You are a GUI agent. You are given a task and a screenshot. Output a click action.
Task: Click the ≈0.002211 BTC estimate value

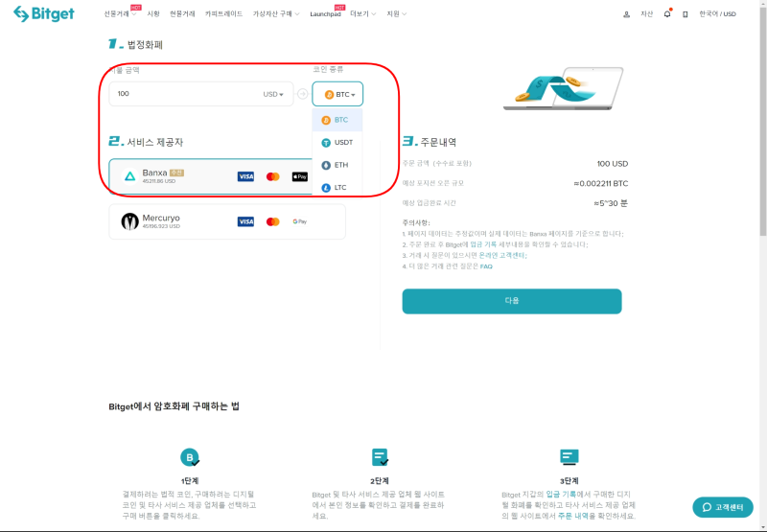pyautogui.click(x=601, y=183)
